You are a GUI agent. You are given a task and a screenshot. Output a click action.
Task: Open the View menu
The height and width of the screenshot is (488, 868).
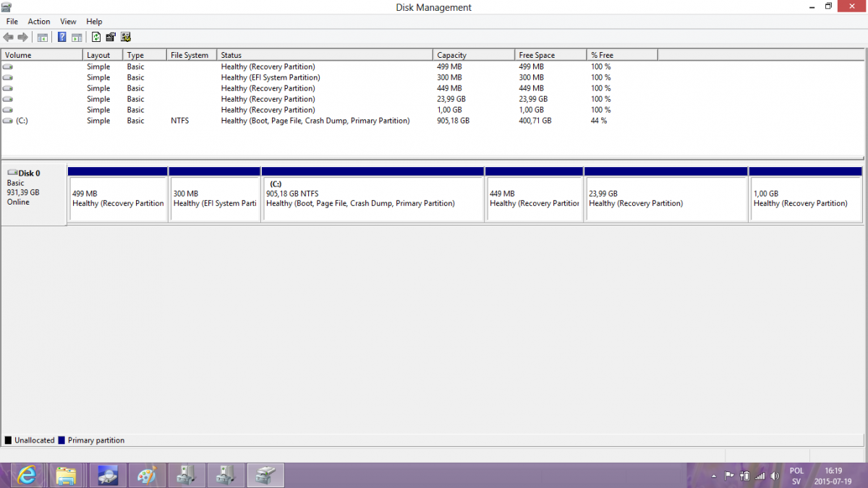[x=68, y=22]
